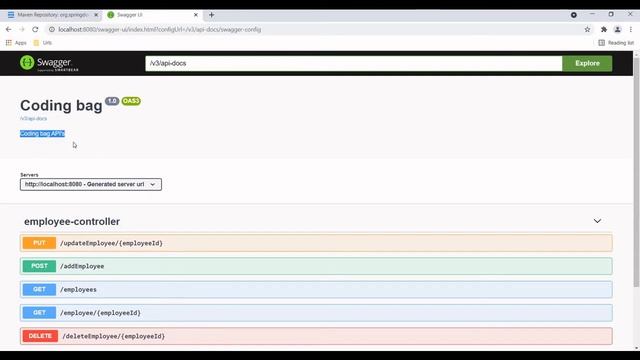This screenshot has width=640, height=360.
Task: Bookmark this page with star icon
Action: [x=587, y=29]
